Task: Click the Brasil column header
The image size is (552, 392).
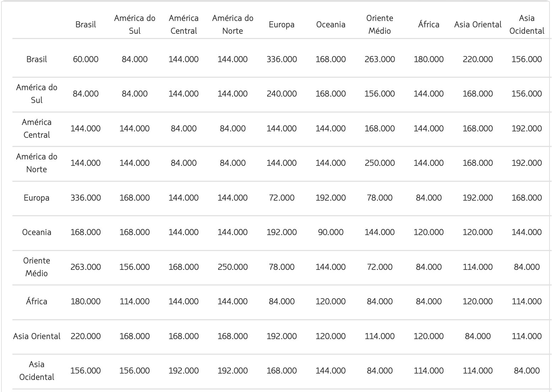Action: [86, 24]
